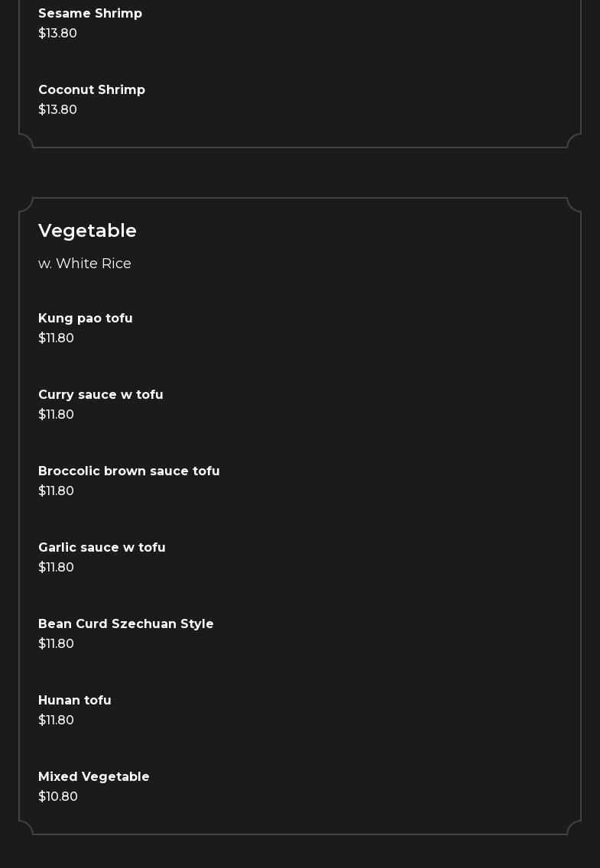Choose the Hunan tofu dish
The height and width of the screenshot is (868, 600).
coord(75,701)
